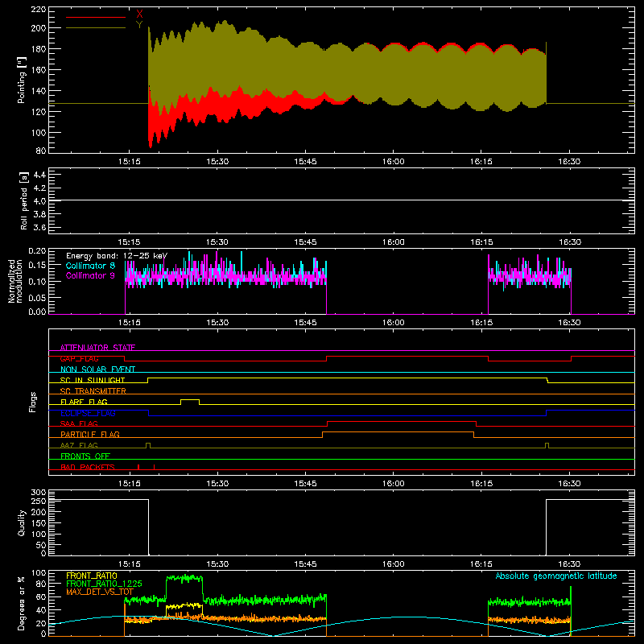Click the PARTICLE_FLAG label

tap(90, 434)
